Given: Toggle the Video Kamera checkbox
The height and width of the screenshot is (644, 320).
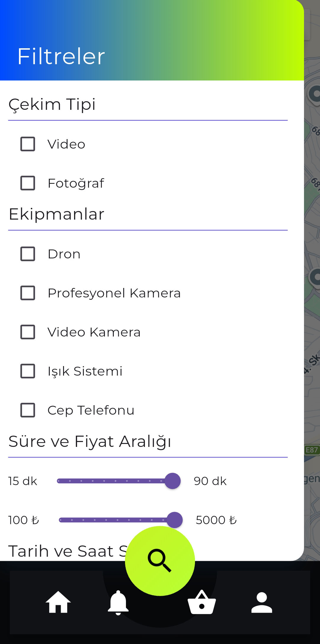Looking at the screenshot, I should click(28, 332).
